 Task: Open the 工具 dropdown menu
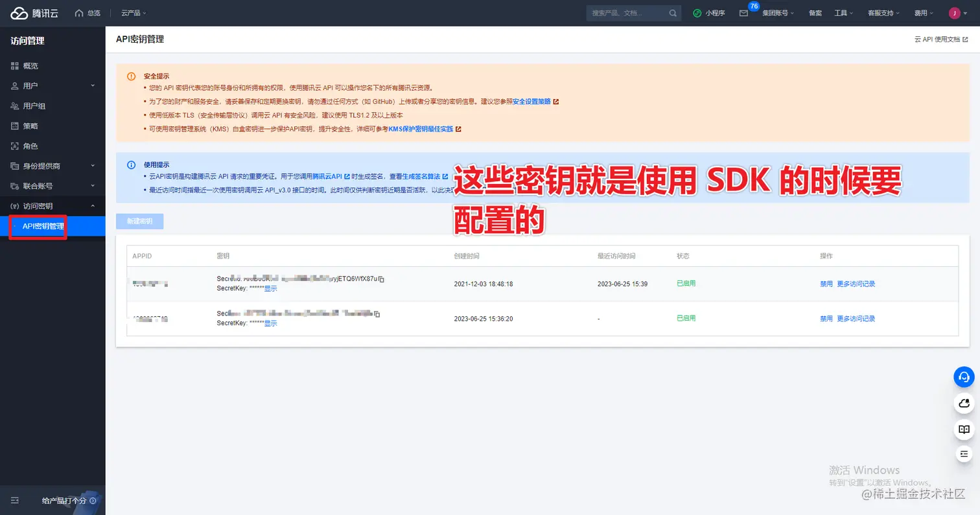843,13
